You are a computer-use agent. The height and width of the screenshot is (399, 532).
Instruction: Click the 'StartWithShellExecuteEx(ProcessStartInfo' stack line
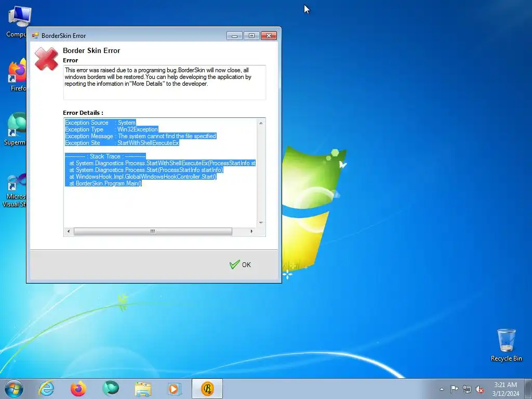point(160,163)
